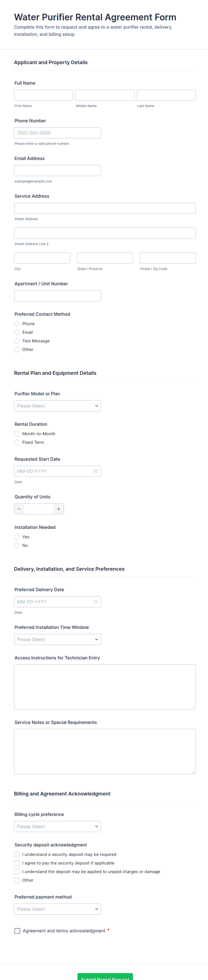Click the Postal / Zip Code field
Screen dimensions: 208x980
click(x=167, y=258)
